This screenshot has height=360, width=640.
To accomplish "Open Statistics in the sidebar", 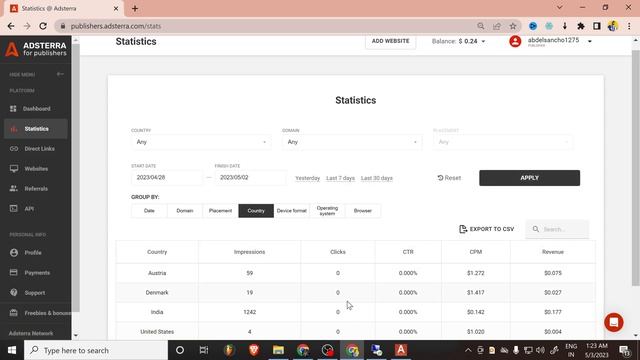I will [36, 129].
